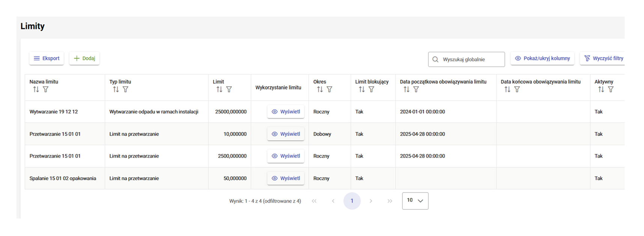
Task: Toggle column visibility with Pokaż/ukryj kolumny
Action: click(542, 58)
